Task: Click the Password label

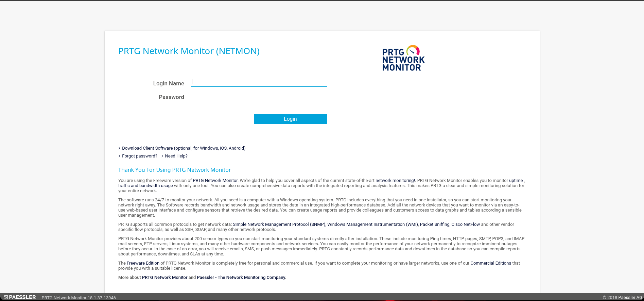Action: (x=171, y=97)
